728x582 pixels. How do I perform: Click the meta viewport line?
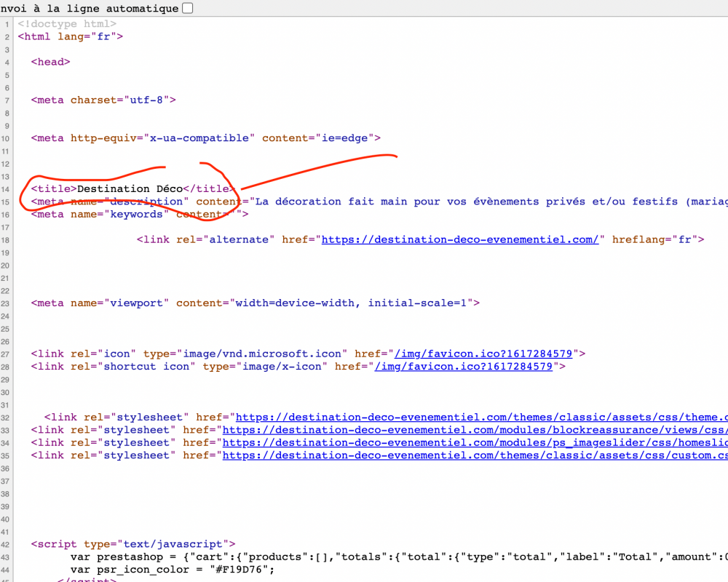click(x=256, y=303)
